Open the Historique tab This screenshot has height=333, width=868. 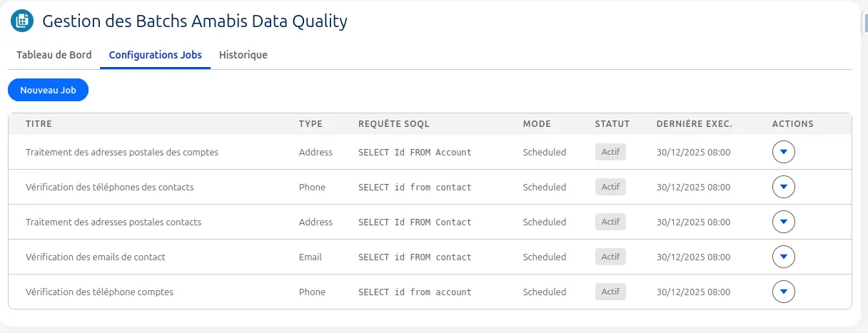pos(243,55)
